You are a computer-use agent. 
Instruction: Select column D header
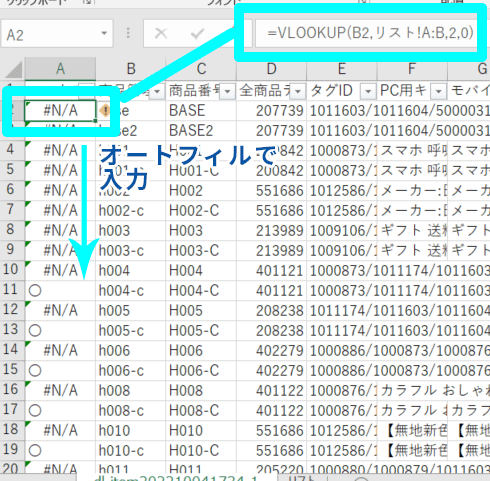tap(271, 69)
